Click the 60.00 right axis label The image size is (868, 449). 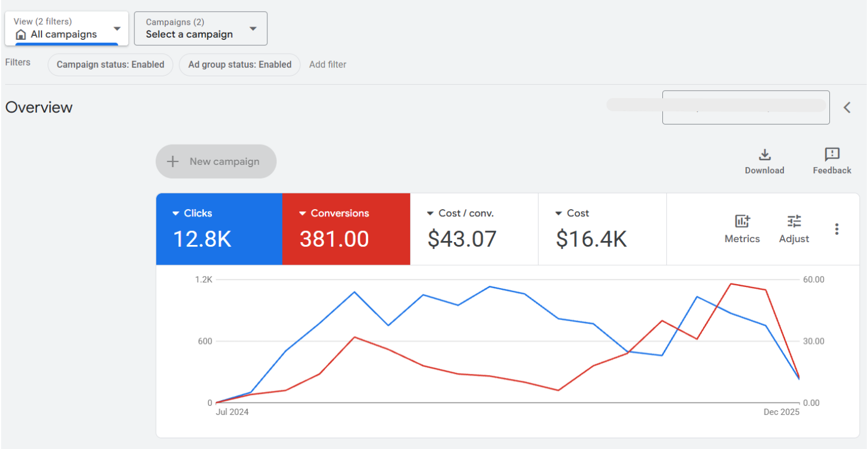814,279
